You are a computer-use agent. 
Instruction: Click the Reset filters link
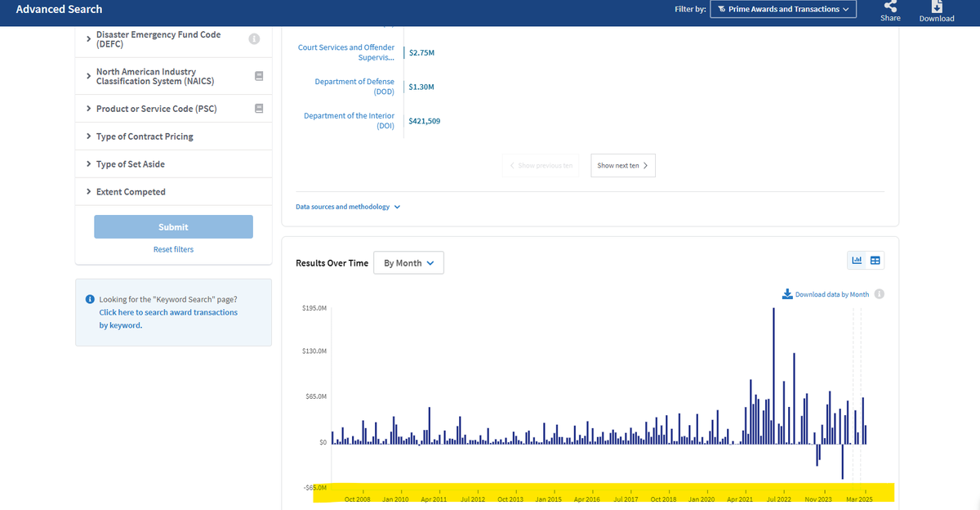[x=173, y=249]
